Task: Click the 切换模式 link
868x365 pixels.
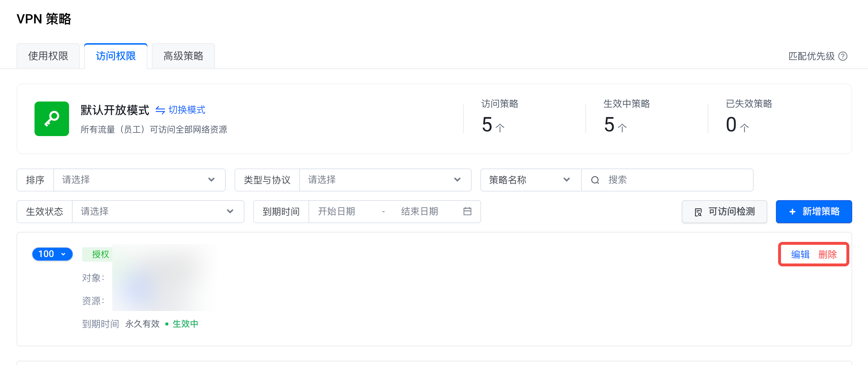Action: click(x=187, y=110)
